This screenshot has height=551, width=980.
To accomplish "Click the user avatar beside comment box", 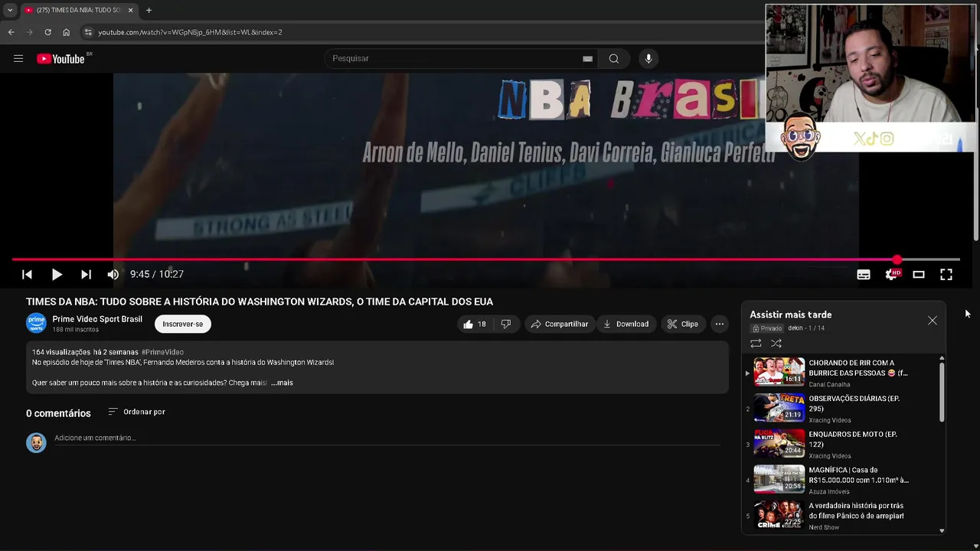I will pyautogui.click(x=36, y=442).
